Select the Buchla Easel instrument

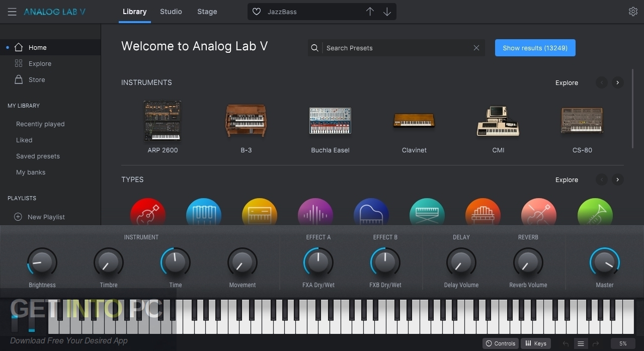[x=330, y=121]
